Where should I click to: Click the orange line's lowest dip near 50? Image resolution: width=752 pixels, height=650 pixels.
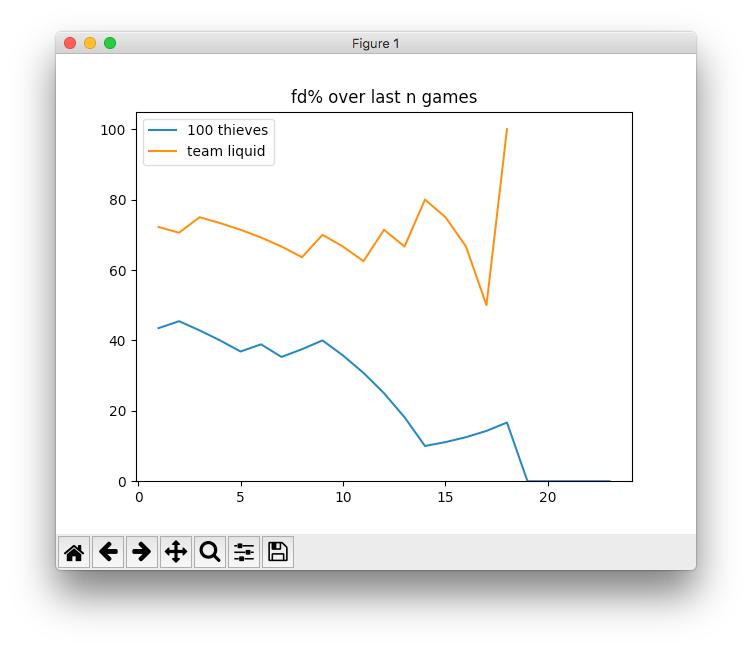click(x=486, y=305)
